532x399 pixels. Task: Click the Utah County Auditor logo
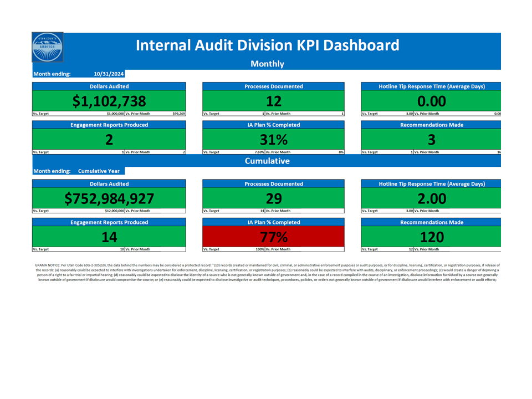(x=48, y=48)
